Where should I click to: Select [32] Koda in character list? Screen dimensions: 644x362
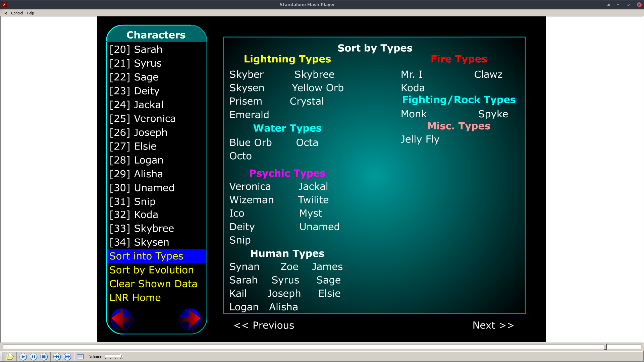(x=134, y=215)
